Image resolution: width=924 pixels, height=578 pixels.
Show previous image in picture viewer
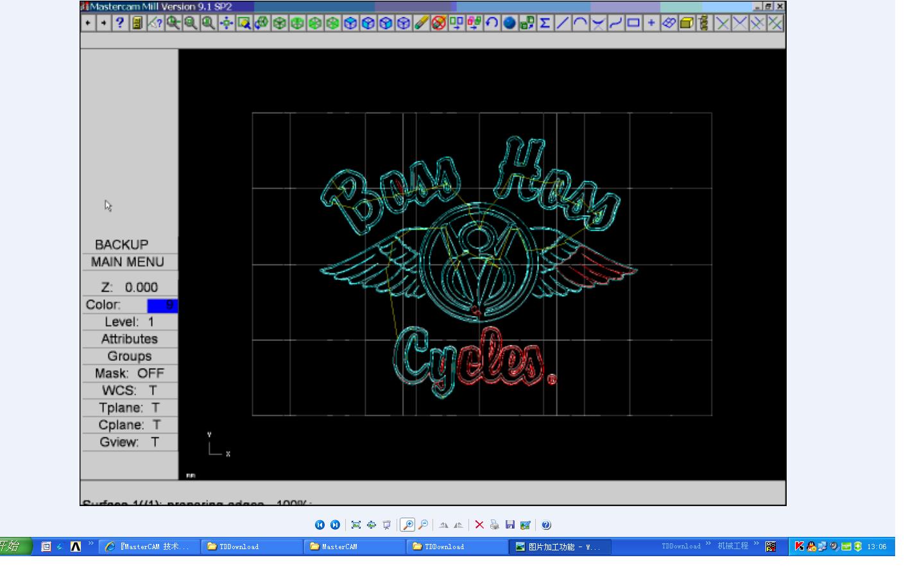coord(320,525)
